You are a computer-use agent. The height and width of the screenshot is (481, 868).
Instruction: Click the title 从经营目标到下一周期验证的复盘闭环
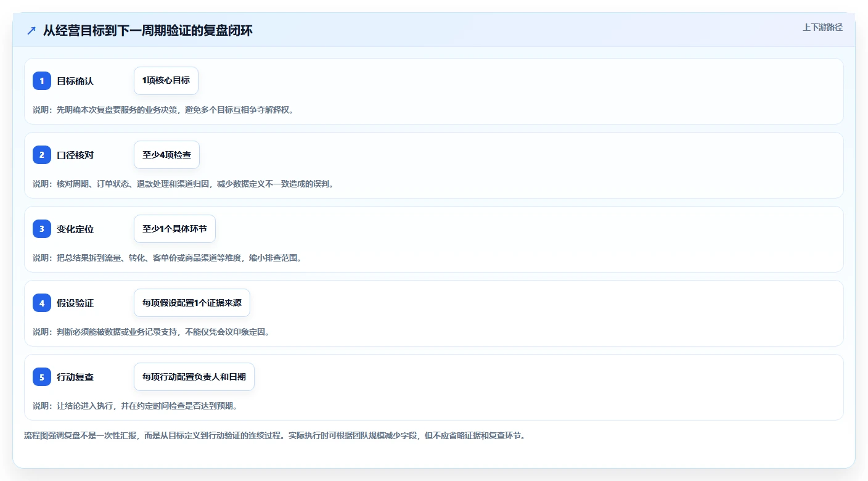(x=147, y=31)
